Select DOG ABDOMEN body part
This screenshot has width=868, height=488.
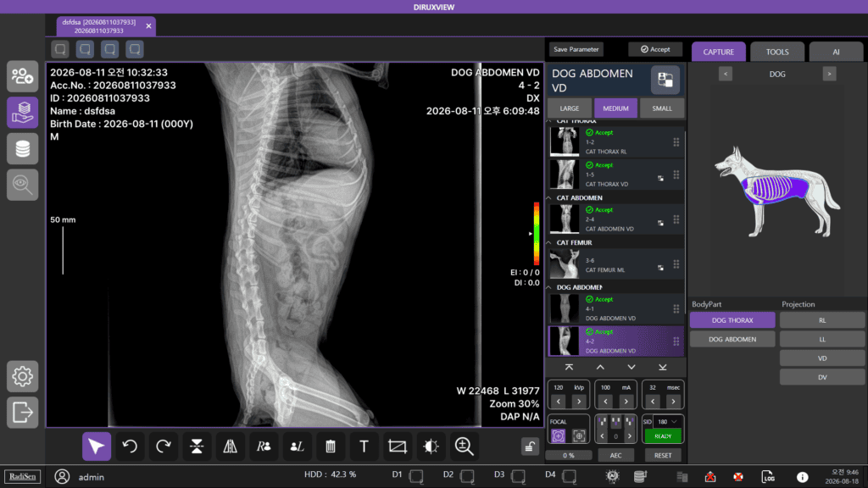pos(732,339)
